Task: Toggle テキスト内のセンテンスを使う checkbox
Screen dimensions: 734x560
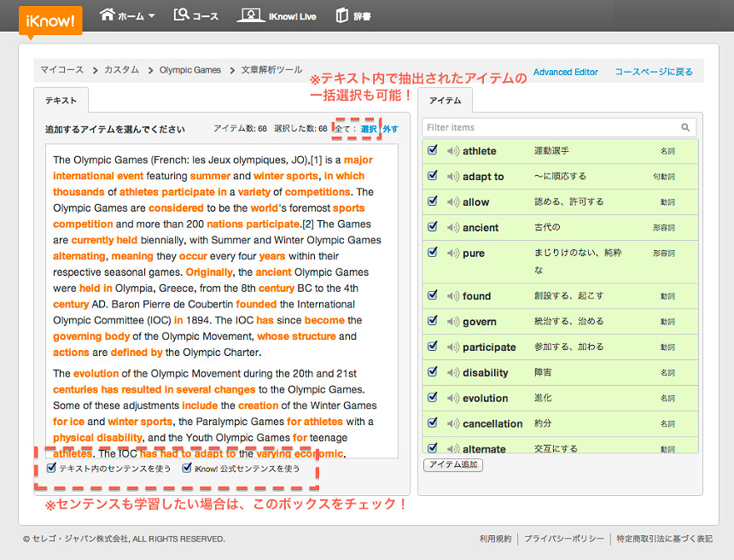Action: point(51,467)
